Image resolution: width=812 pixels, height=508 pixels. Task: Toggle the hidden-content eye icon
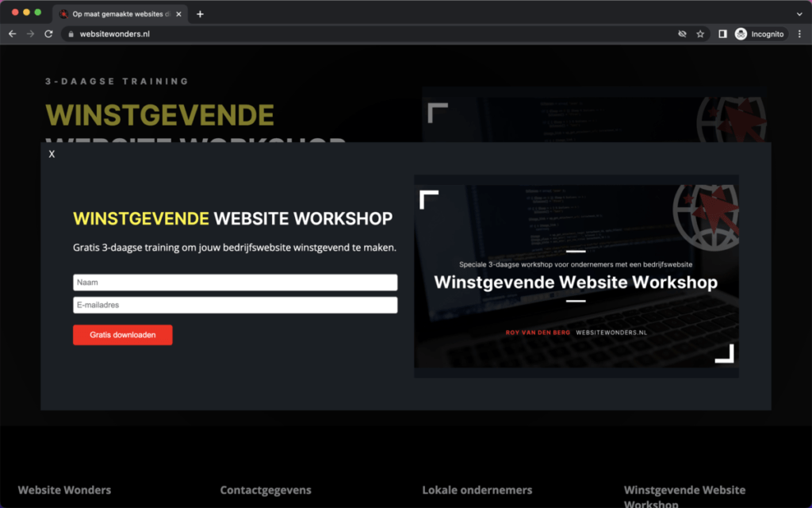[x=680, y=34]
